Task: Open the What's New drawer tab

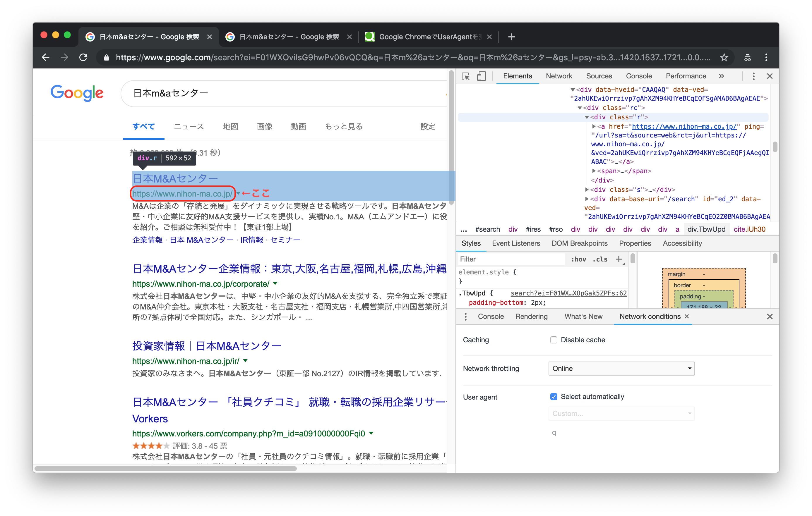Action: coord(583,317)
